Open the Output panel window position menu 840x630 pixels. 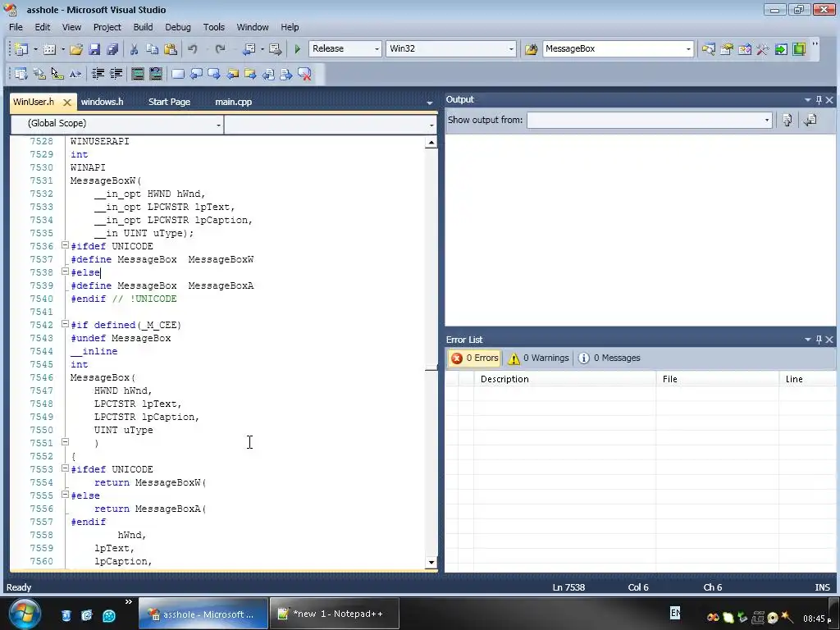pyautogui.click(x=807, y=99)
